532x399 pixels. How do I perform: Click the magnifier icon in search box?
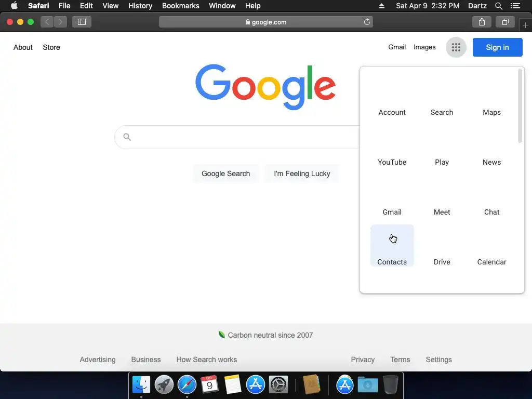coord(127,137)
